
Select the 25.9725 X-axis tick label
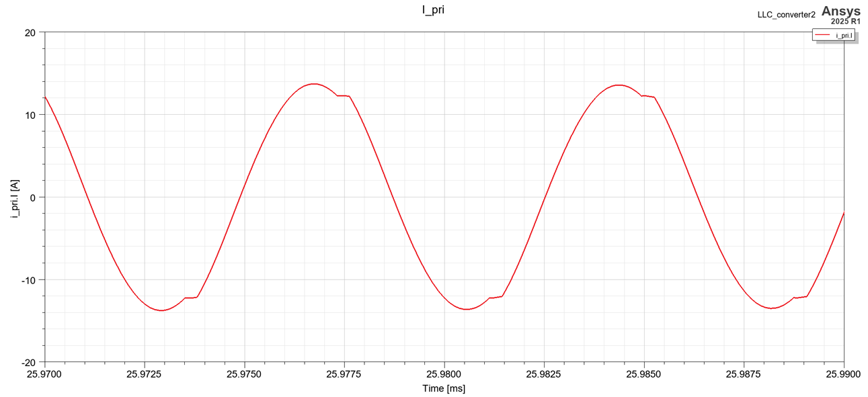(x=145, y=373)
